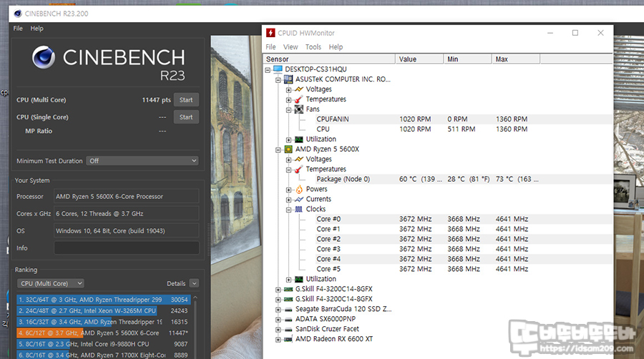Viewport: 644px width, 359px height.
Task: Open HWMonitor Tools menu
Action: pos(313,46)
